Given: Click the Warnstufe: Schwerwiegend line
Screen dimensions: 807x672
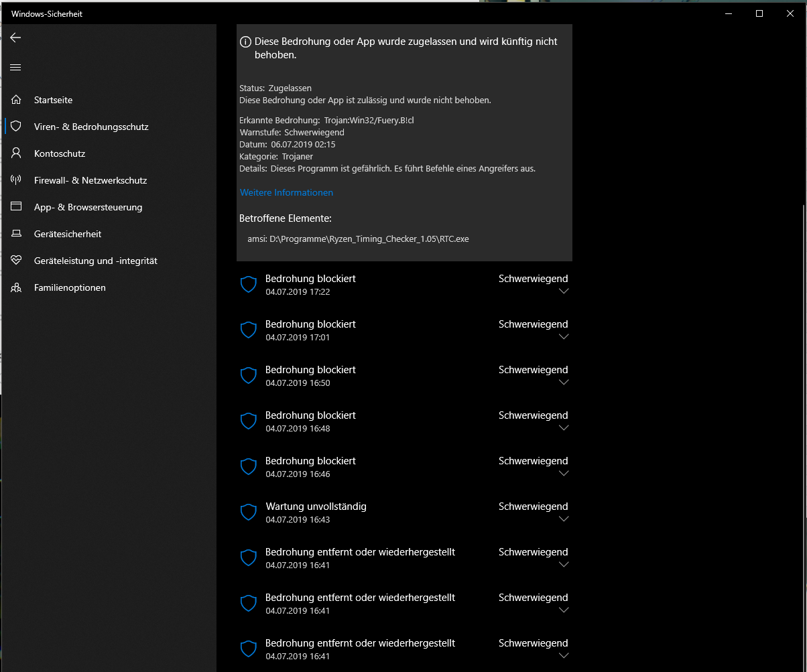Looking at the screenshot, I should click(292, 132).
